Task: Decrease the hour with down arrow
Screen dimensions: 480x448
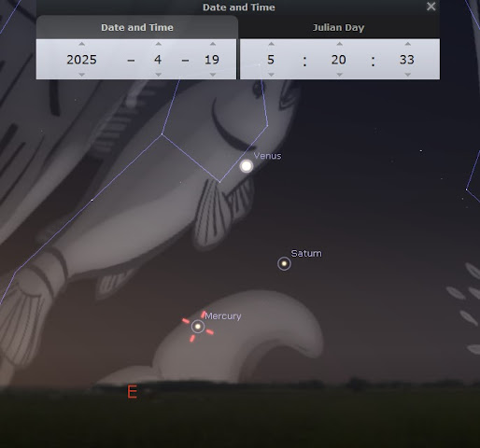Action: coord(271,75)
